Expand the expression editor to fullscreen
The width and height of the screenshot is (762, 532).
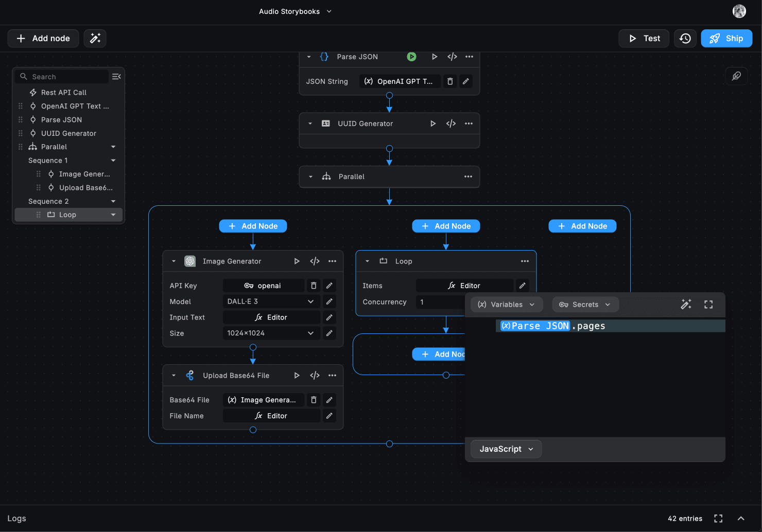pos(708,305)
